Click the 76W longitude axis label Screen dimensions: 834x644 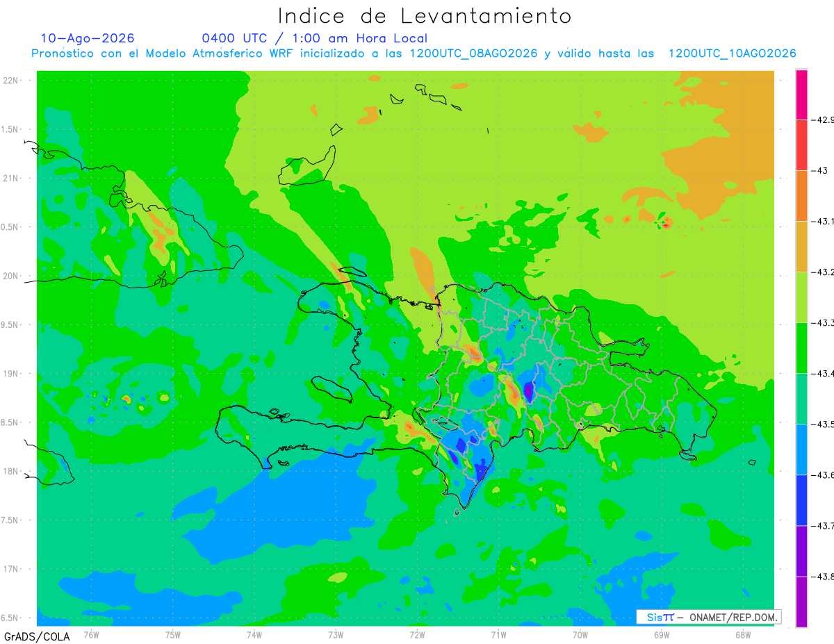pyautogui.click(x=91, y=634)
